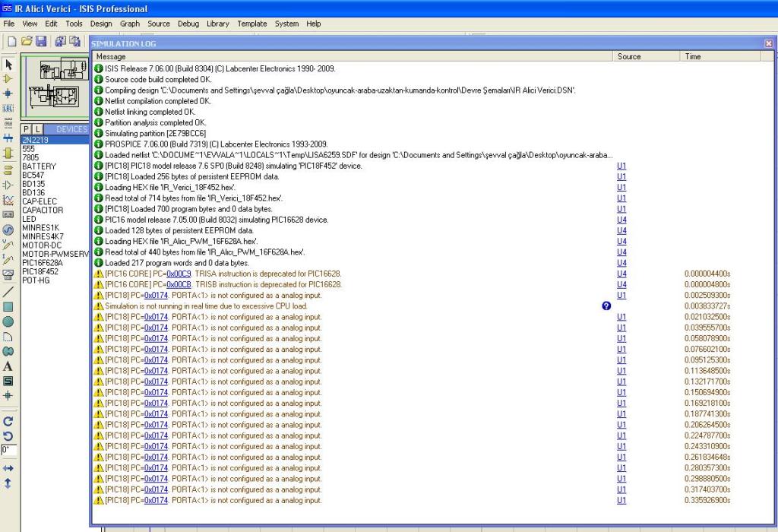This screenshot has width=778, height=532.
Task: Follow the PC=0x00C9 address link
Action: (x=179, y=274)
